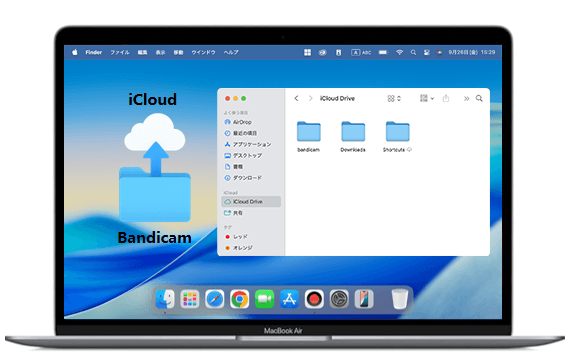Screen dimensions: 570x360
Task: Click the iCloud Drive window title
Action: pyautogui.click(x=337, y=98)
